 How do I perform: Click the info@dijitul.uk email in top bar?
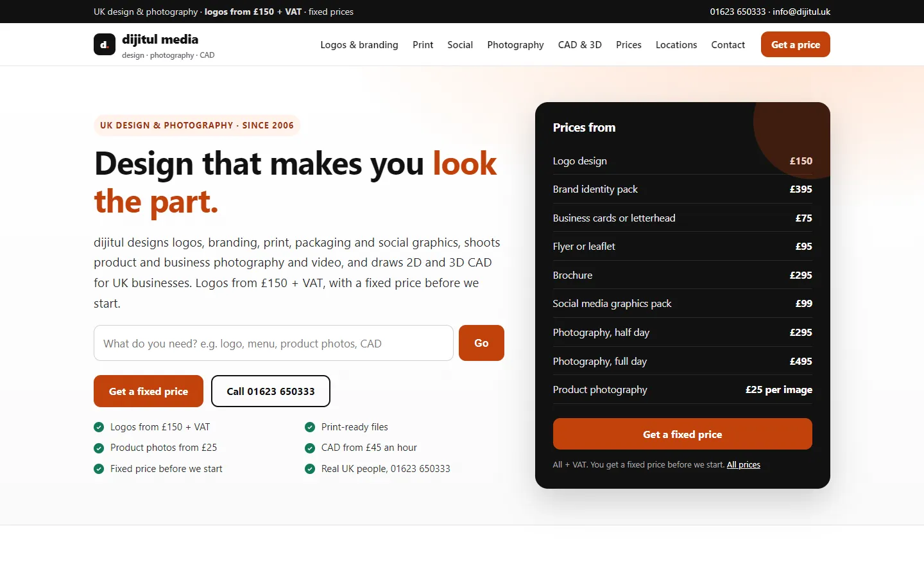tap(801, 12)
